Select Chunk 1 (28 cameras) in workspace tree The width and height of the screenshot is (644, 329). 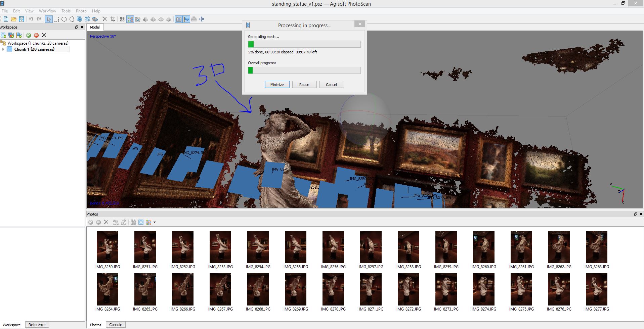click(x=34, y=49)
